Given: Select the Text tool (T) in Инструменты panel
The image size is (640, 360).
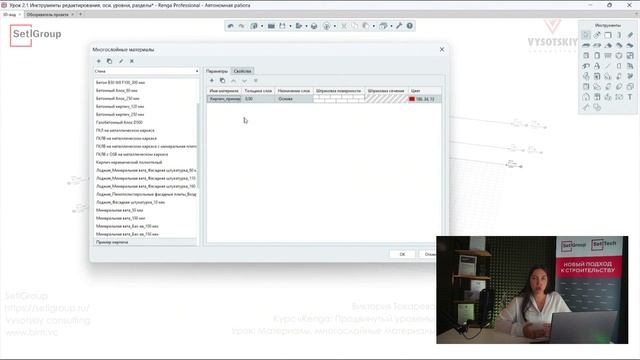Looking at the screenshot, I should [x=630, y=97].
